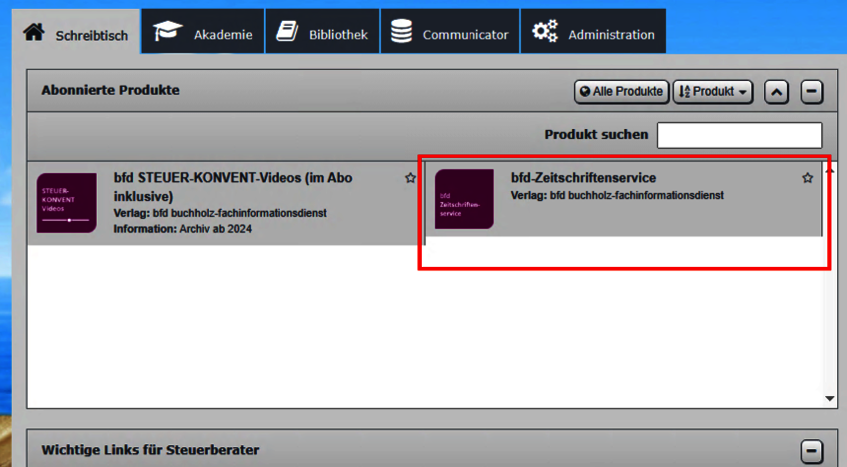Favorite bfd STEUER-KONVENT-Videos with the star
The image size is (847, 467).
pyautogui.click(x=411, y=178)
